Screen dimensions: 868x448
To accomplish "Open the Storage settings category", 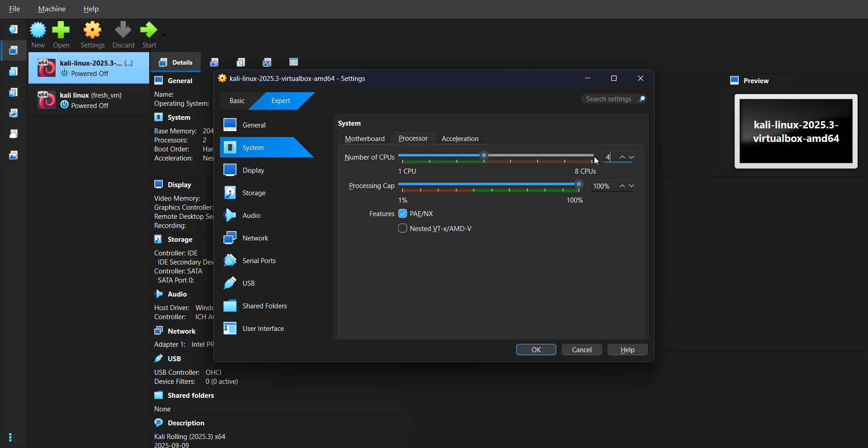I will 254,193.
